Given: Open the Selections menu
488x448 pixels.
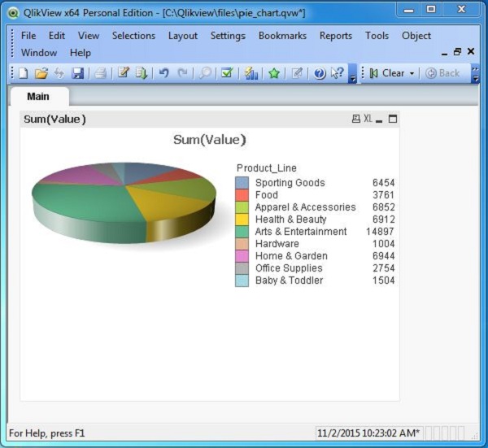Looking at the screenshot, I should pos(133,36).
